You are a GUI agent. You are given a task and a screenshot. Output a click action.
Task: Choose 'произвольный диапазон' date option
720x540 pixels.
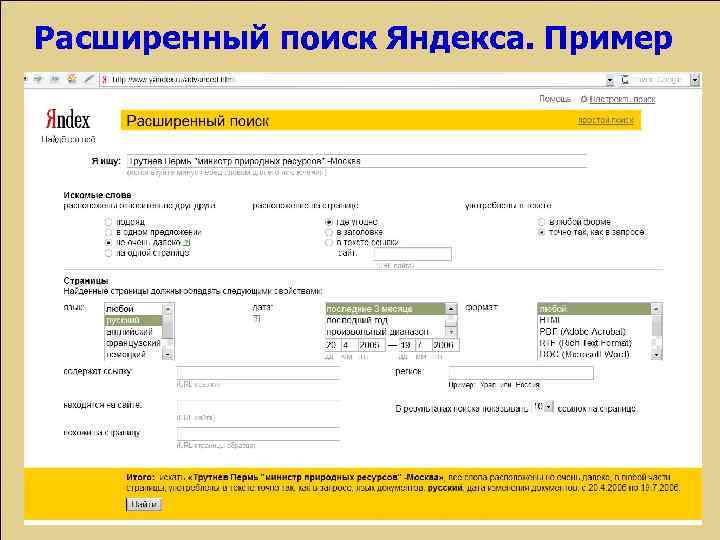pos(386,332)
